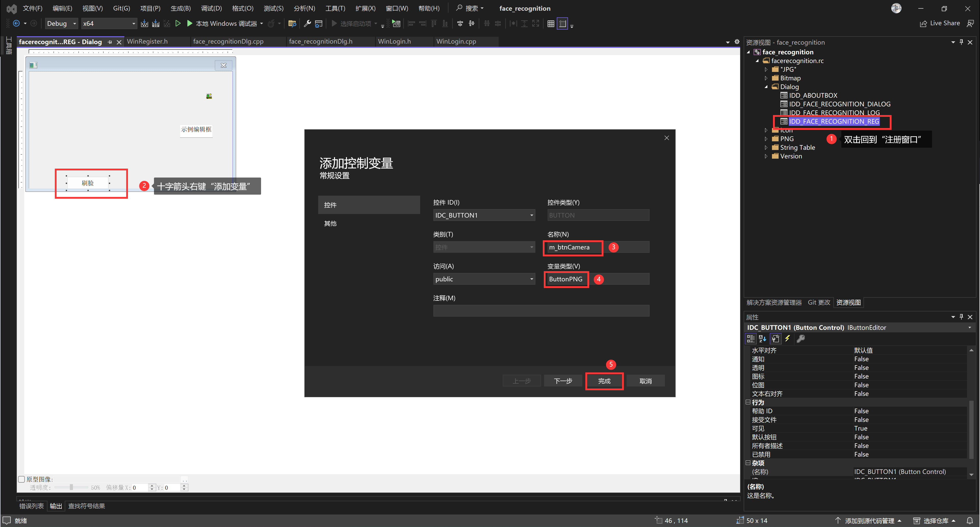Open notifications bell in status bar
Image resolution: width=980 pixels, height=527 pixels.
coord(970,521)
